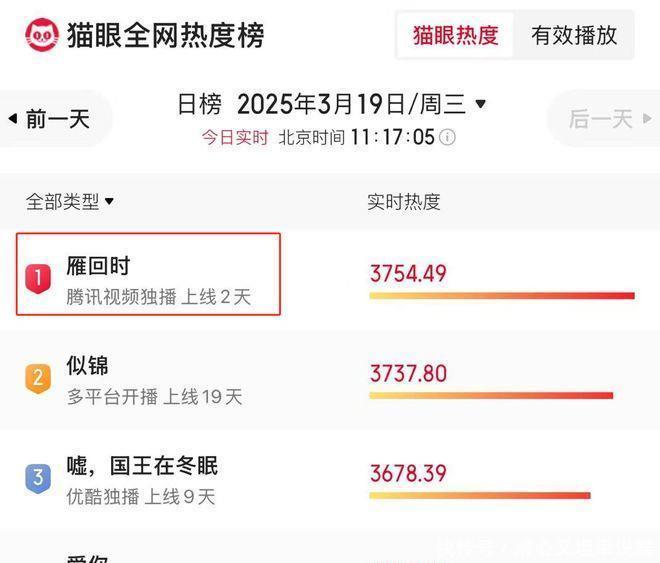Click the right arrow for next day

click(x=647, y=119)
